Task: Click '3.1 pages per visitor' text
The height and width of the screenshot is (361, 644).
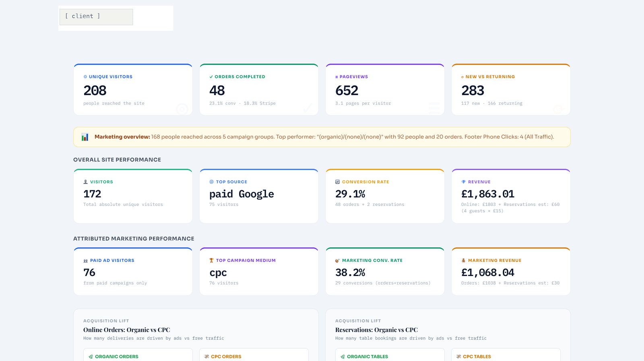Action: pos(363,104)
